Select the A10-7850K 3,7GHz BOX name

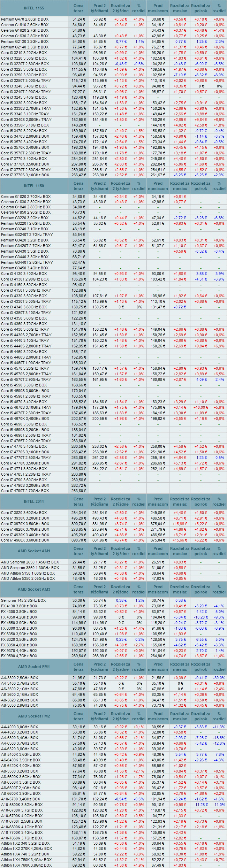point(22,838)
